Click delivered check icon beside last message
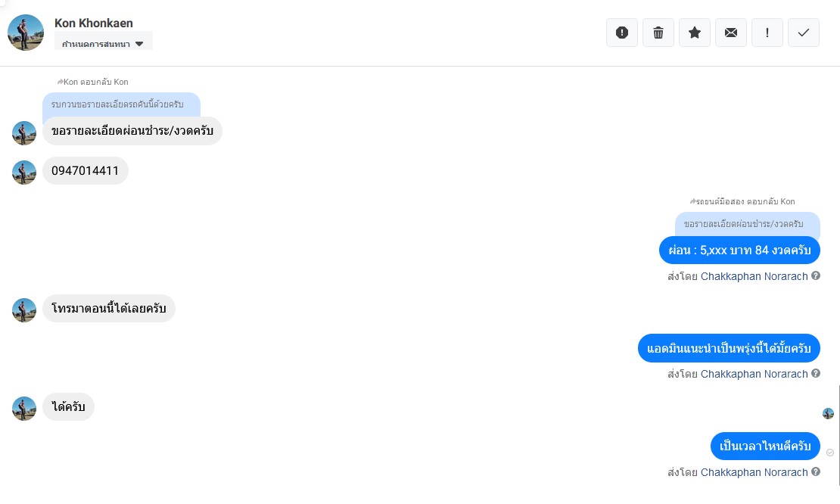Screen dimensions: 840x504 click(x=830, y=453)
